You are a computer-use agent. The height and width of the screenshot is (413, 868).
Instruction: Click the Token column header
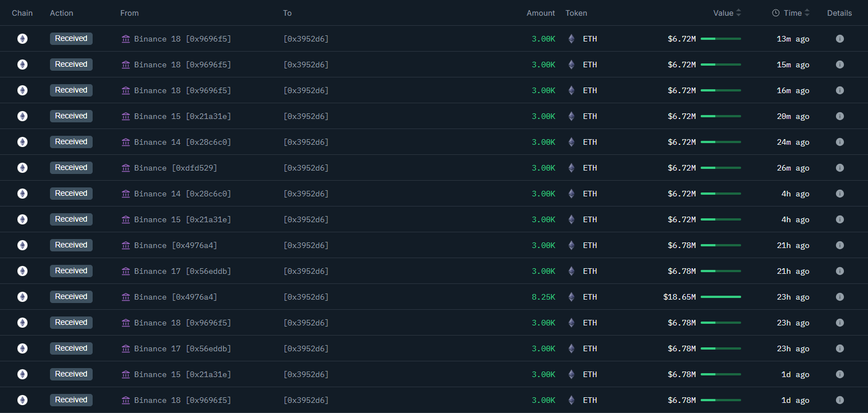click(576, 12)
